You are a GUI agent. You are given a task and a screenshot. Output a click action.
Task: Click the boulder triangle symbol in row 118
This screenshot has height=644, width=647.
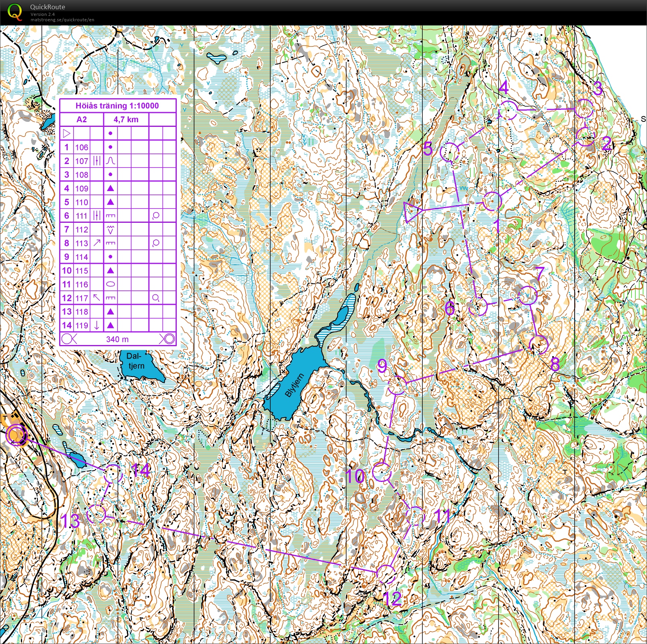coord(110,311)
